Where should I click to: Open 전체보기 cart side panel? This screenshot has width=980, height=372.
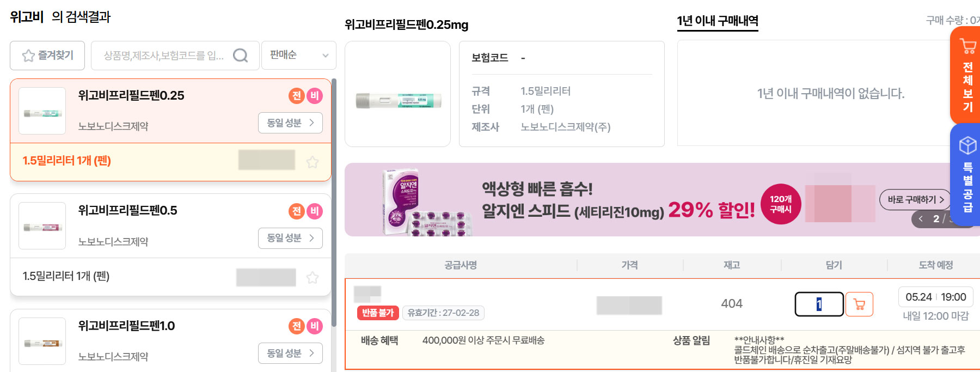click(x=966, y=75)
